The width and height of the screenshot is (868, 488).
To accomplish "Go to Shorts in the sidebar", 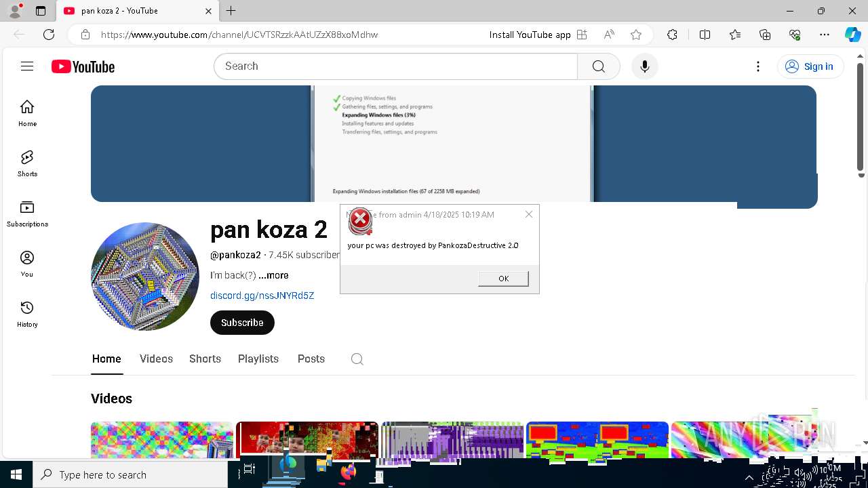I will point(27,163).
